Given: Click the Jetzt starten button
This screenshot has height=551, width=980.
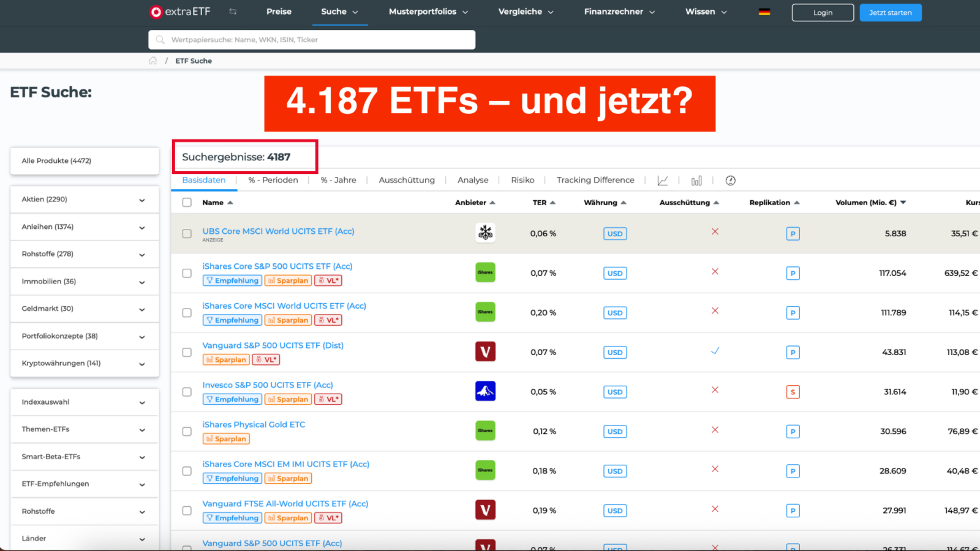Looking at the screenshot, I should point(891,12).
